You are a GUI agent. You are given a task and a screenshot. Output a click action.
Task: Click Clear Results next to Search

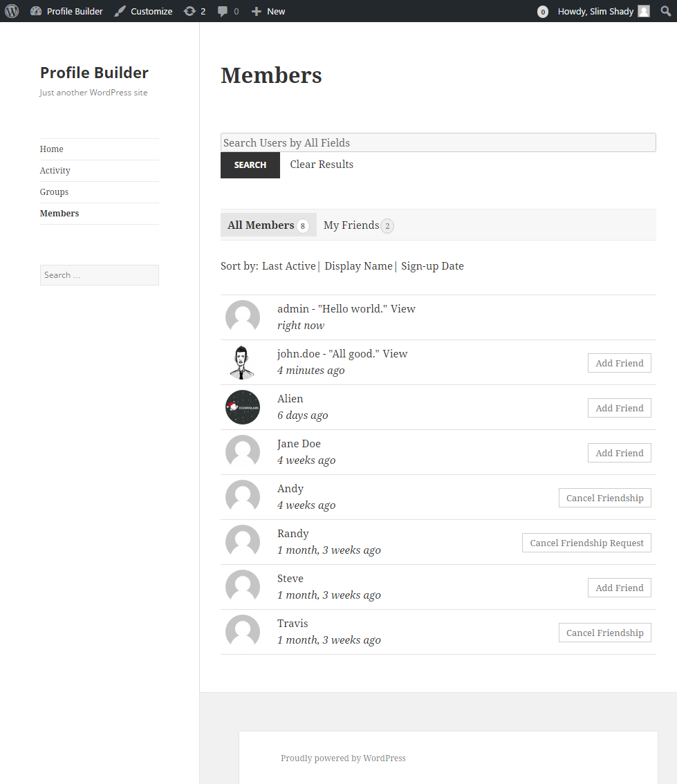321,164
